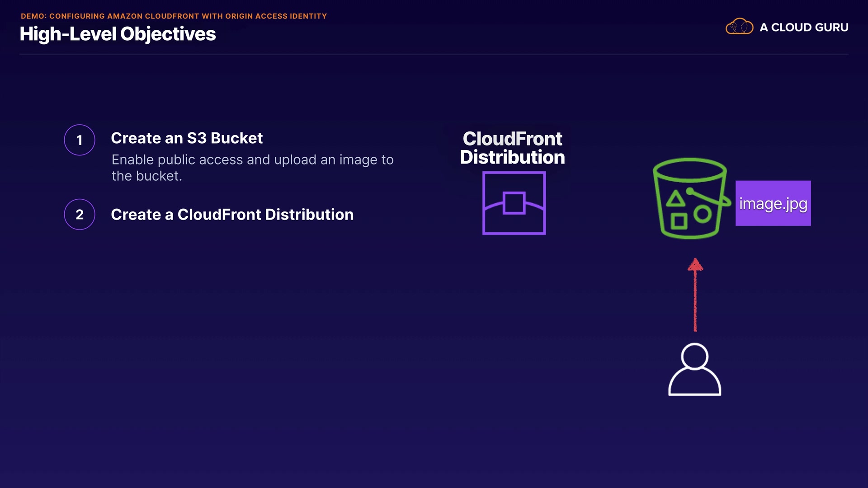Click Create a CloudFront Distribution heading
The height and width of the screenshot is (488, 868).
(232, 214)
